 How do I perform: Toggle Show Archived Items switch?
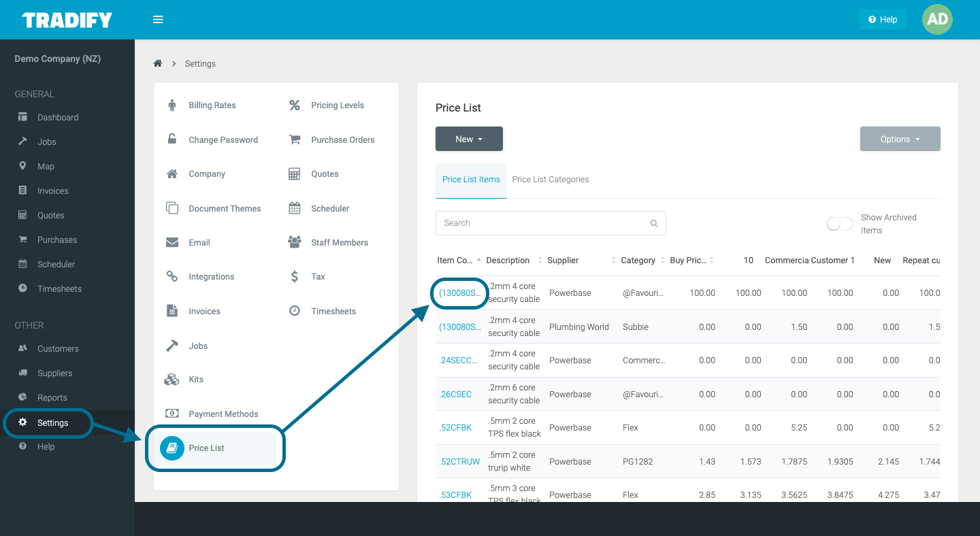tap(839, 224)
